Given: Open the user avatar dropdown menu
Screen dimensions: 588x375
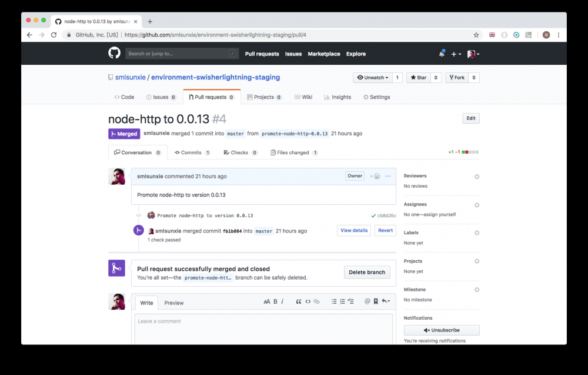Looking at the screenshot, I should click(x=473, y=54).
